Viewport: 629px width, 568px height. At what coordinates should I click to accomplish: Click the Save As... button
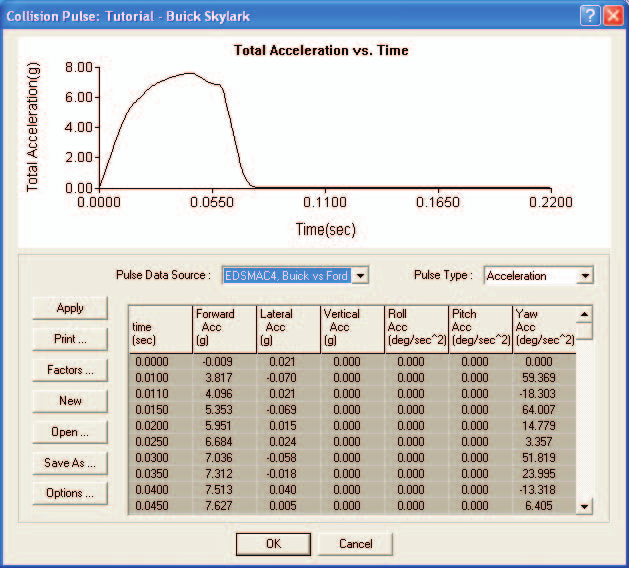pyautogui.click(x=70, y=463)
